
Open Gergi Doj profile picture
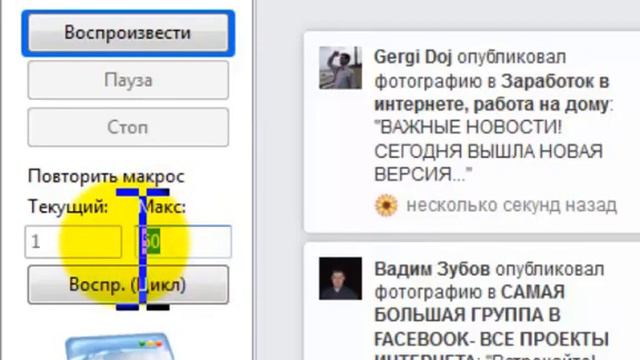pos(340,67)
